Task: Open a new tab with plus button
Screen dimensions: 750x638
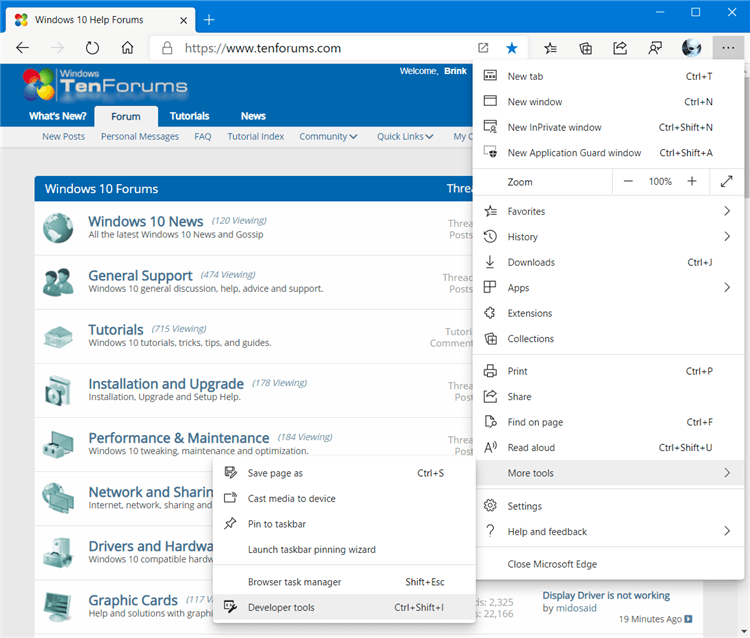Action: coord(209,20)
